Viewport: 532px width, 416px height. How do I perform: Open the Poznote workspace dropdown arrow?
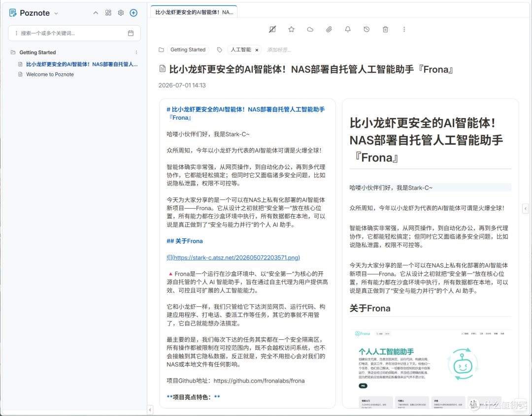tap(56, 13)
